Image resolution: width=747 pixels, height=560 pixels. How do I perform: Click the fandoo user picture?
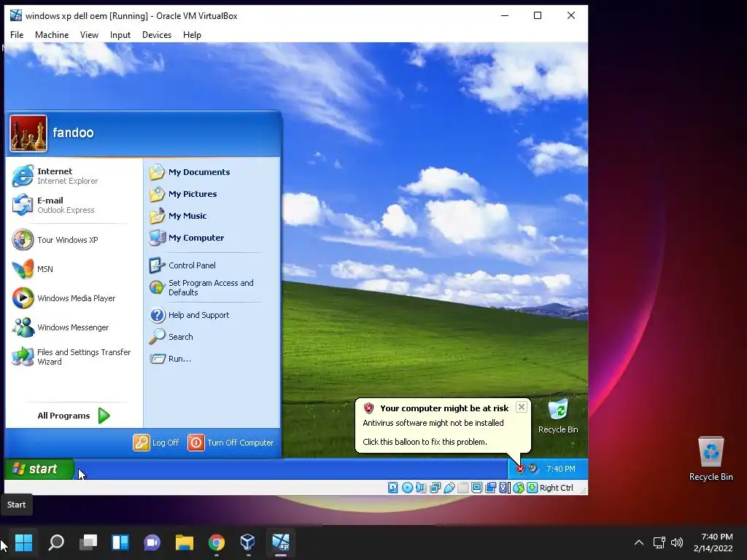[x=28, y=133]
